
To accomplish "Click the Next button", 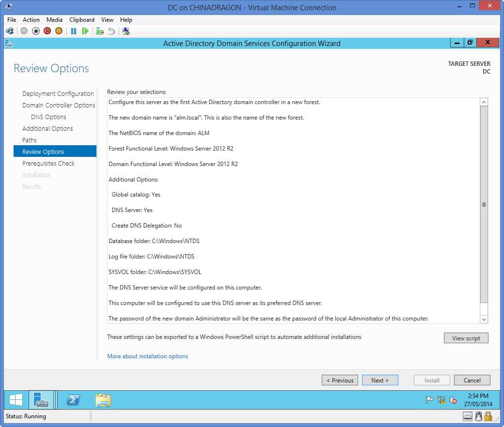I will click(380, 380).
